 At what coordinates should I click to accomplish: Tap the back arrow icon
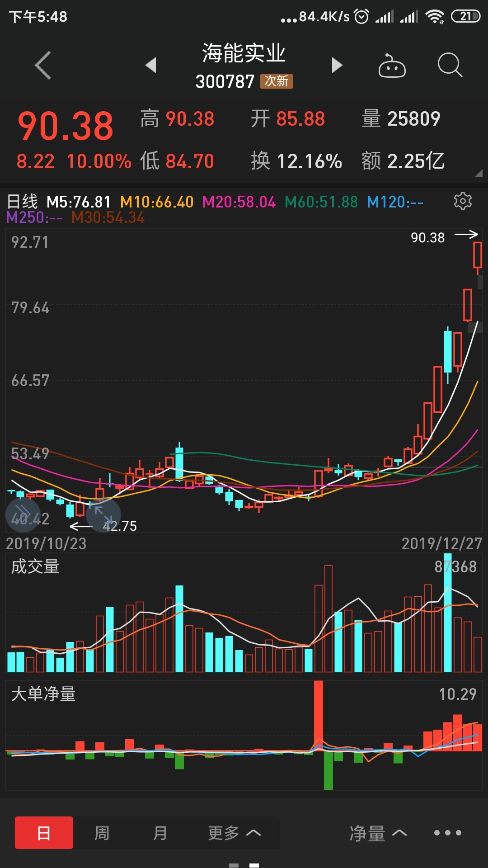43,66
